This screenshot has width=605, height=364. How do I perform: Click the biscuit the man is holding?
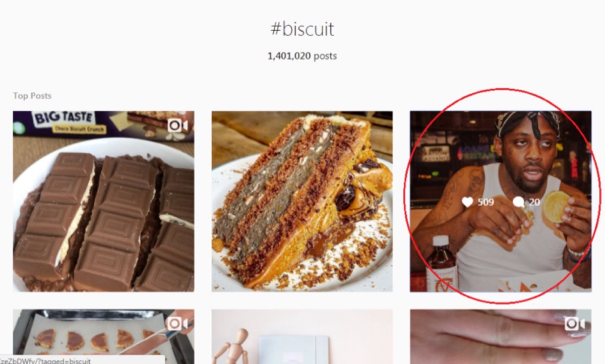(x=556, y=207)
